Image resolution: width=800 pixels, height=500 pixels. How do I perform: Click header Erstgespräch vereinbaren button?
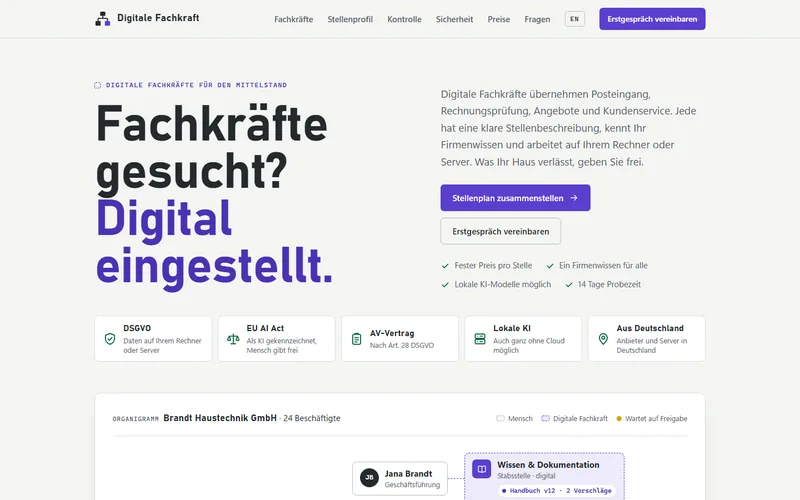pos(652,19)
